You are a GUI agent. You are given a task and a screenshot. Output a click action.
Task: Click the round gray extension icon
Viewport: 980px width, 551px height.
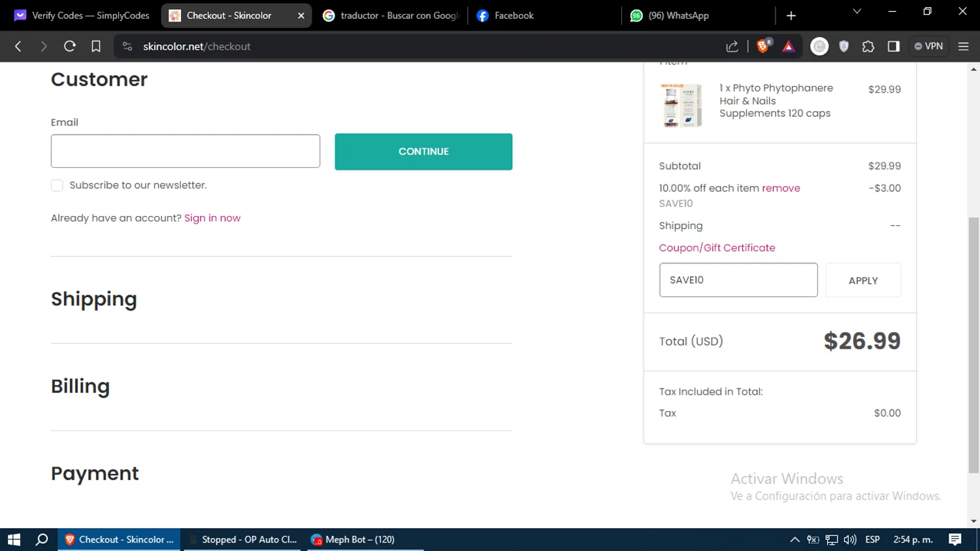[819, 46]
